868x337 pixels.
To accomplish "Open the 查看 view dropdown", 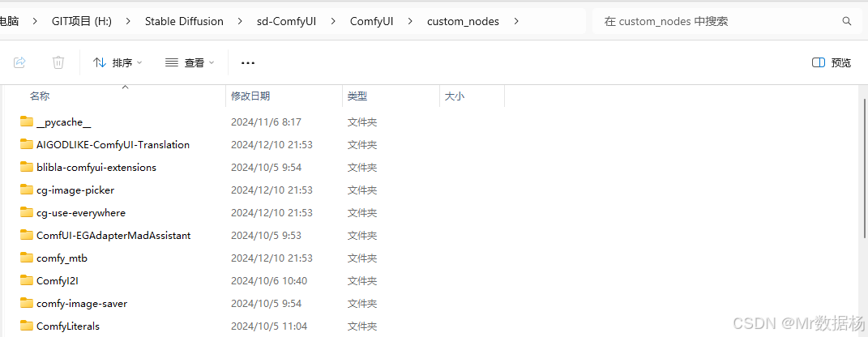I will click(x=190, y=62).
